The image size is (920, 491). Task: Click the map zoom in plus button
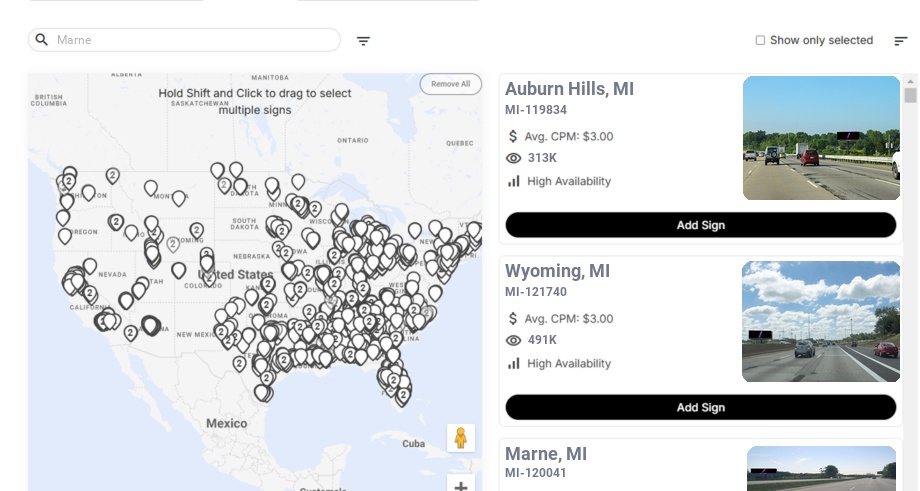pyautogui.click(x=461, y=486)
